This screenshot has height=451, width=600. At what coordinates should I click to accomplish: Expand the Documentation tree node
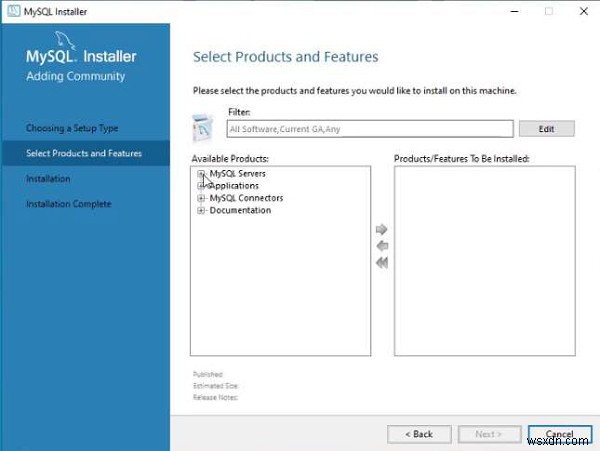coord(201,210)
